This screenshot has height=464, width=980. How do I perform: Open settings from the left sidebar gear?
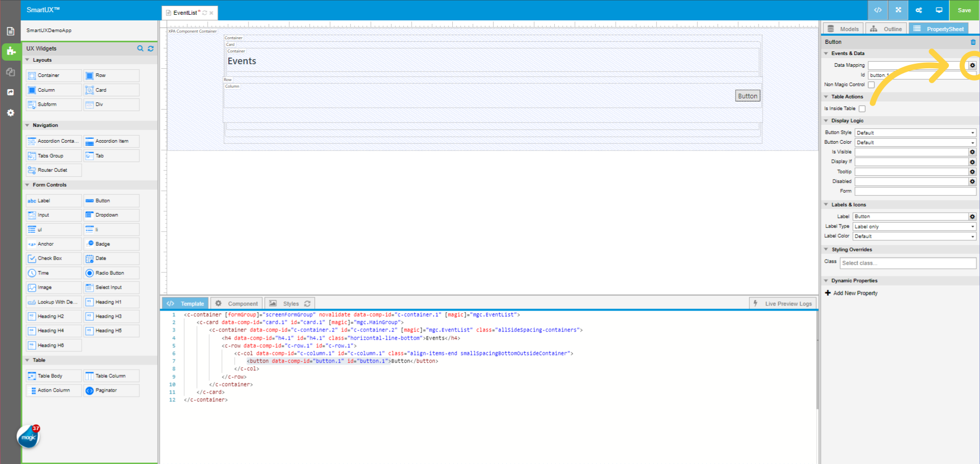coord(11,113)
